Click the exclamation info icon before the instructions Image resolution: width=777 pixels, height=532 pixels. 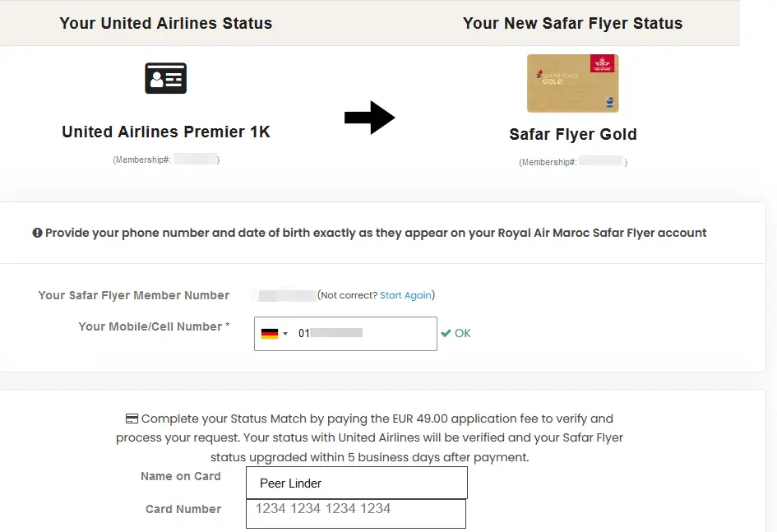coord(37,233)
